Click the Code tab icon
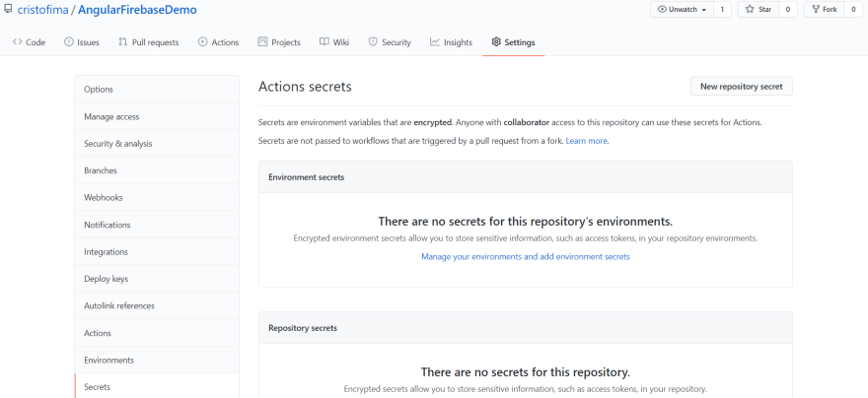 (18, 42)
